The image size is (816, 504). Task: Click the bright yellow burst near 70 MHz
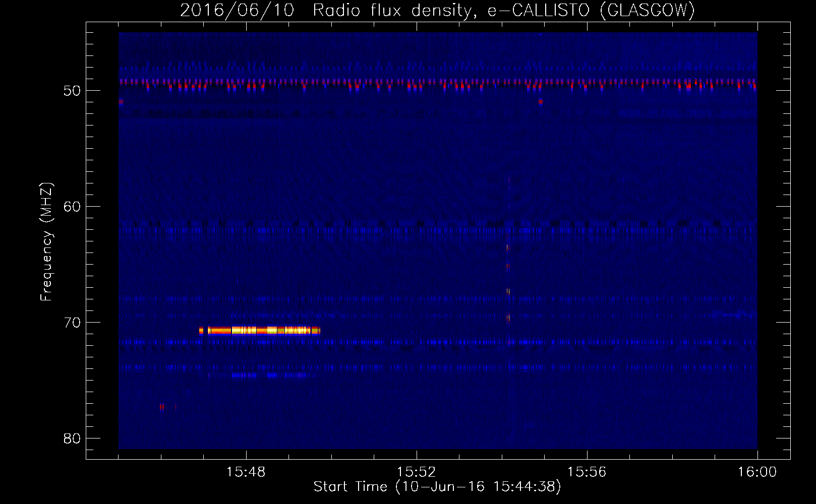coord(260,331)
